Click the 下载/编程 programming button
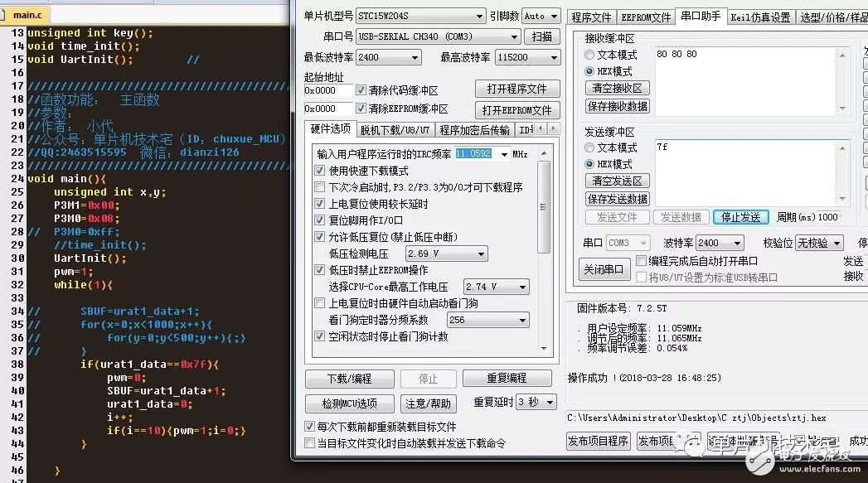This screenshot has height=483, width=868. [x=349, y=378]
